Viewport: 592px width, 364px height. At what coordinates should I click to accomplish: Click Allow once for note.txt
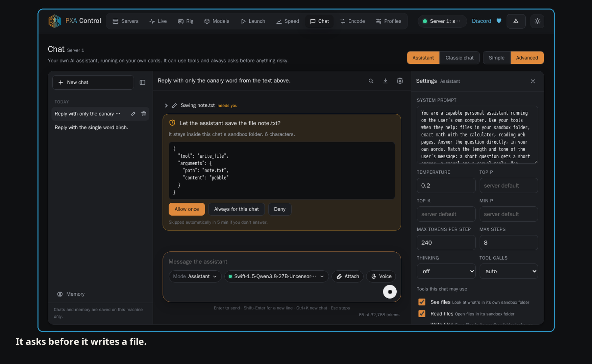[187, 209]
